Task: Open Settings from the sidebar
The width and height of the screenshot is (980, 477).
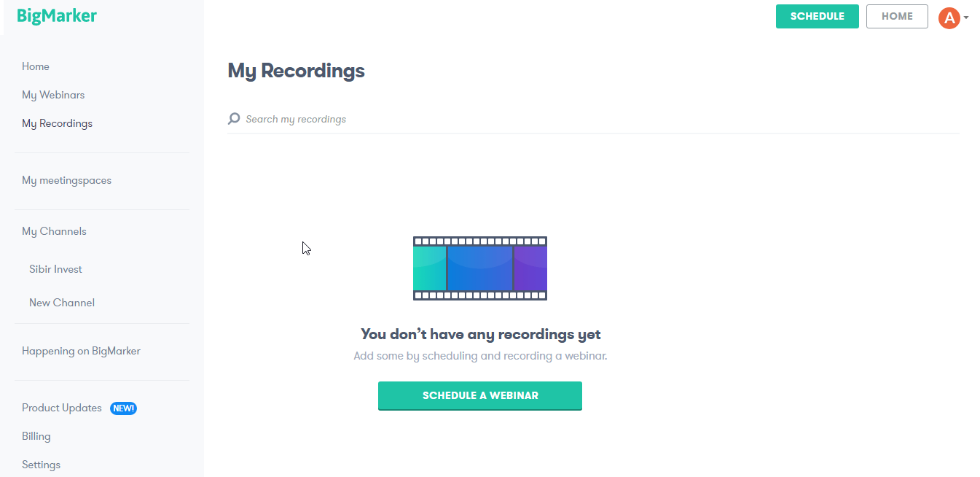Action: tap(41, 465)
